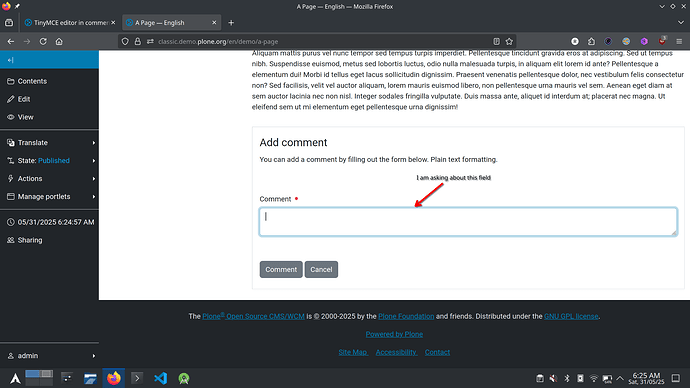Go to the Firefox home page
Screen dimensions: 690x388
(59, 41)
